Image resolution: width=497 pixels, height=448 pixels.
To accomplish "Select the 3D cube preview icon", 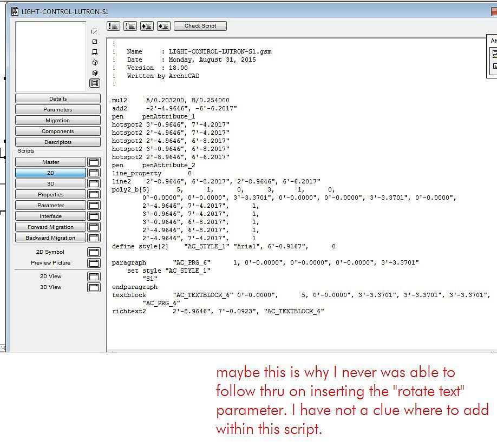I will (94, 72).
